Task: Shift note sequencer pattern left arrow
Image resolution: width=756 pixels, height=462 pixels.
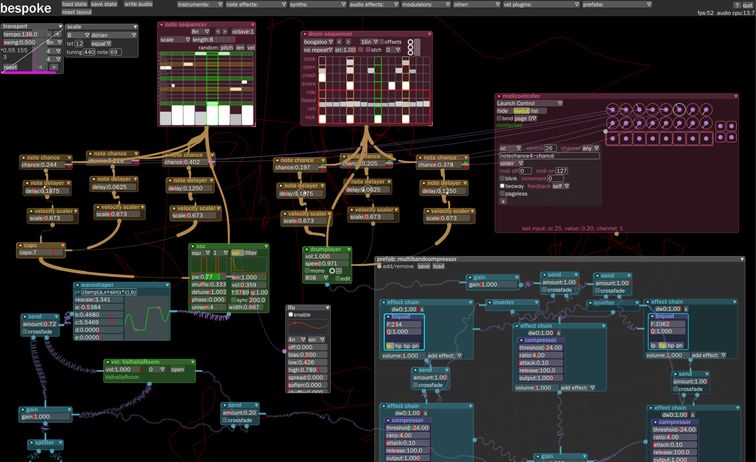Action: click(x=219, y=32)
